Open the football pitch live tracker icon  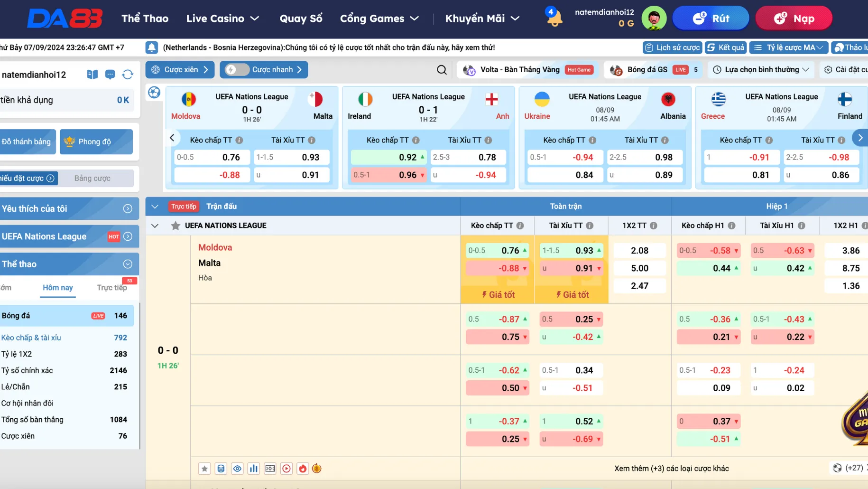(x=270, y=469)
